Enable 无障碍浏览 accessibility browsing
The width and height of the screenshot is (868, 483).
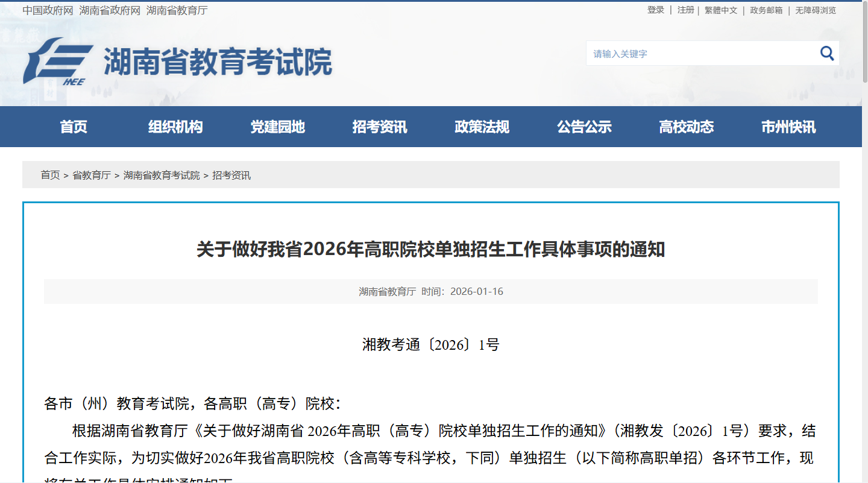tap(817, 10)
